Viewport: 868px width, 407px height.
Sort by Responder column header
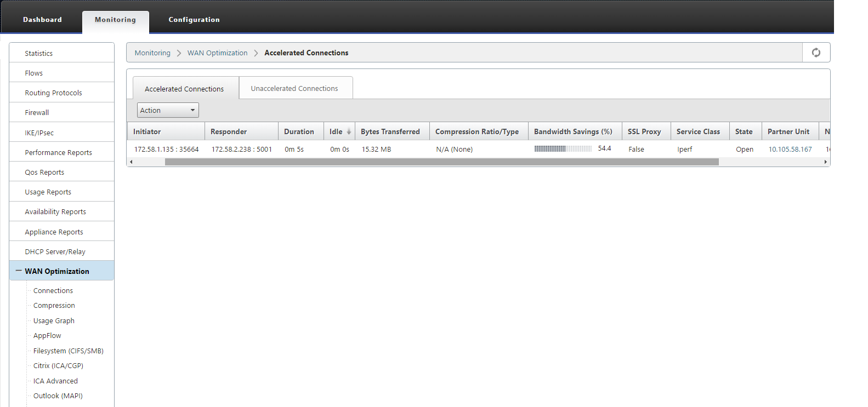pos(241,131)
